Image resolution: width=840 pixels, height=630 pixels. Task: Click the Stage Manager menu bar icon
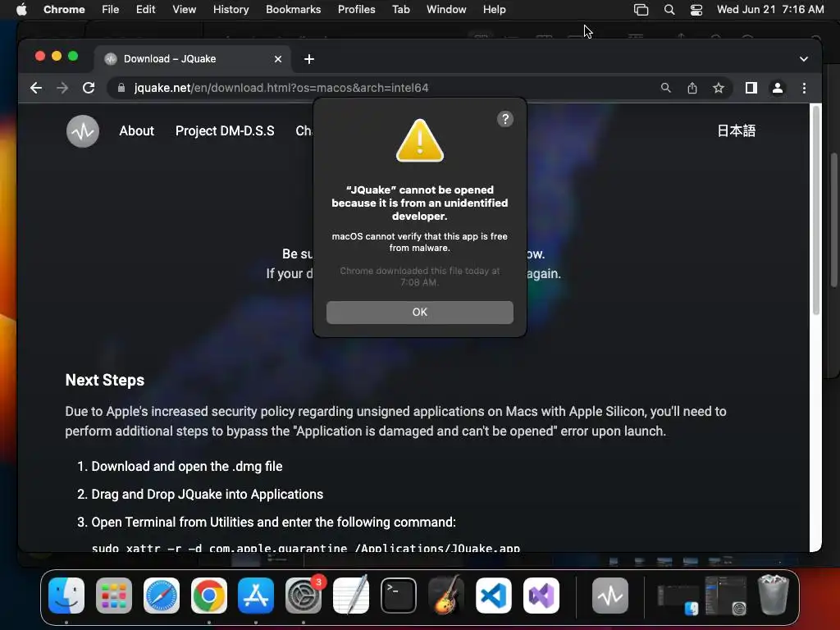coord(641,10)
